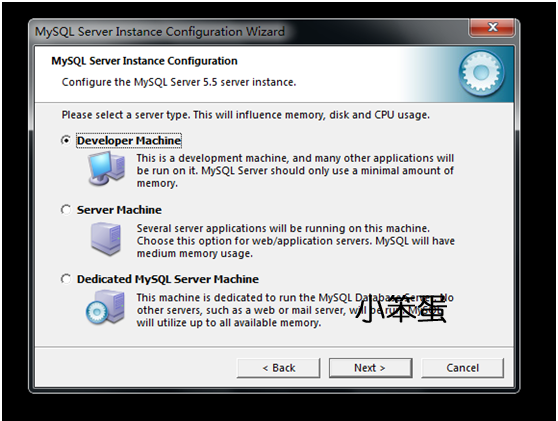The width and height of the screenshot is (558, 421).
Task: Click the 'Please select a server type' instruction
Action: pos(246,115)
